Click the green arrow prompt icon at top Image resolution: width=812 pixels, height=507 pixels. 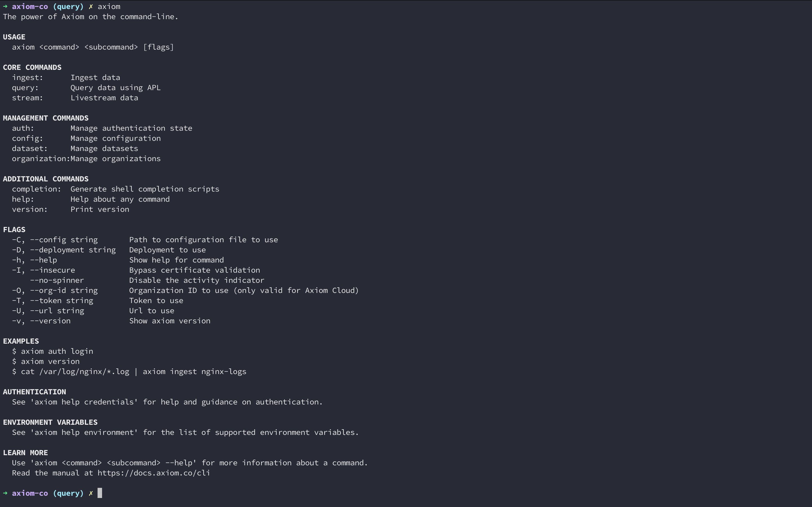coord(5,7)
